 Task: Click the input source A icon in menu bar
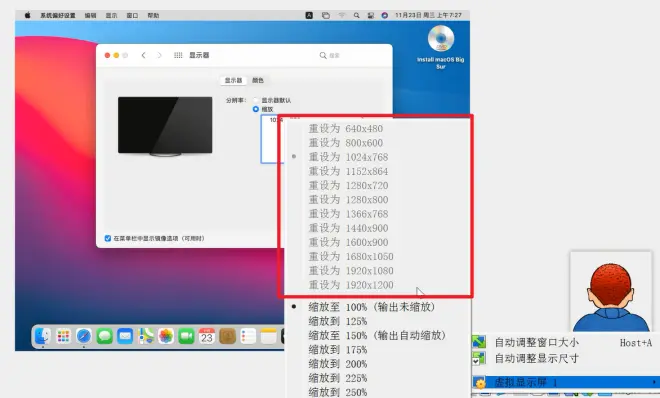point(309,15)
